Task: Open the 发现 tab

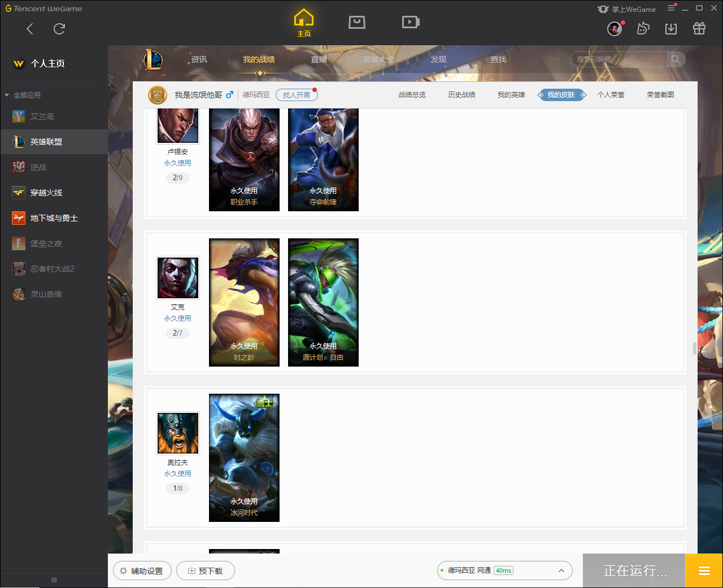Action: [x=438, y=59]
